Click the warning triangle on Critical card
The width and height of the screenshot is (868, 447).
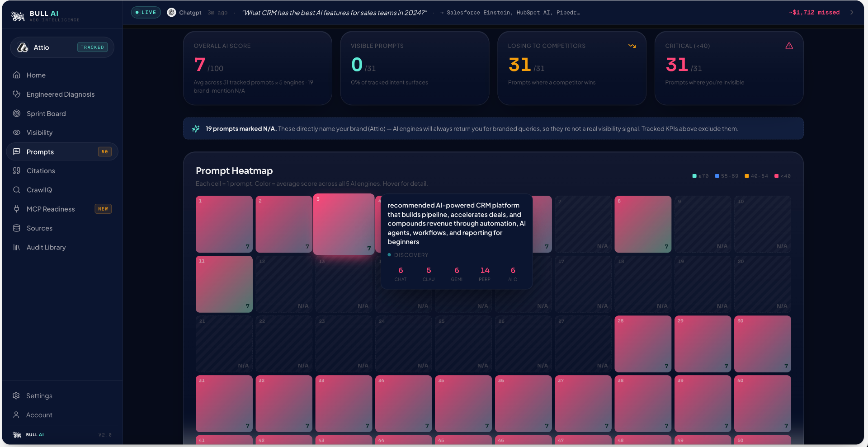click(x=789, y=46)
